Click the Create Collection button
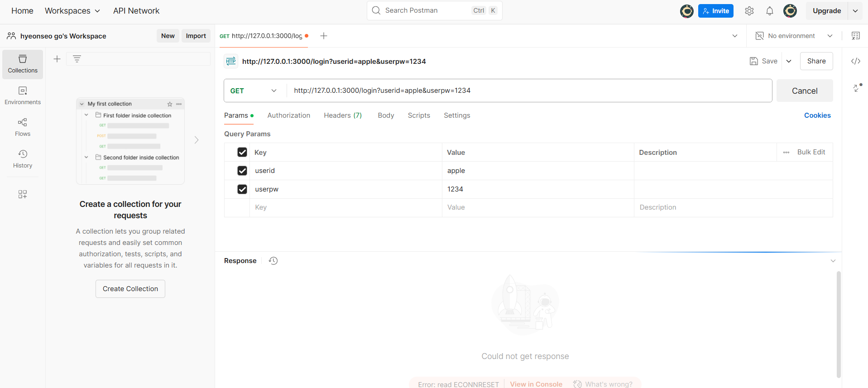 pos(130,289)
